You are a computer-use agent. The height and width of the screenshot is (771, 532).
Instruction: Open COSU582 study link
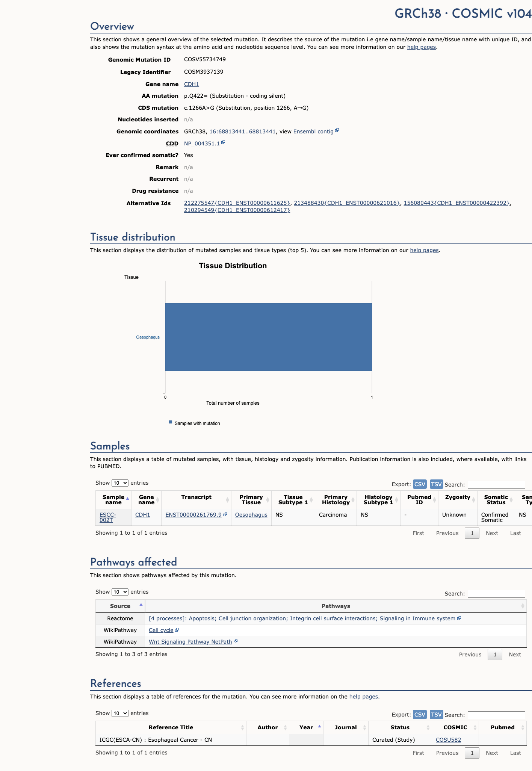[448, 740]
